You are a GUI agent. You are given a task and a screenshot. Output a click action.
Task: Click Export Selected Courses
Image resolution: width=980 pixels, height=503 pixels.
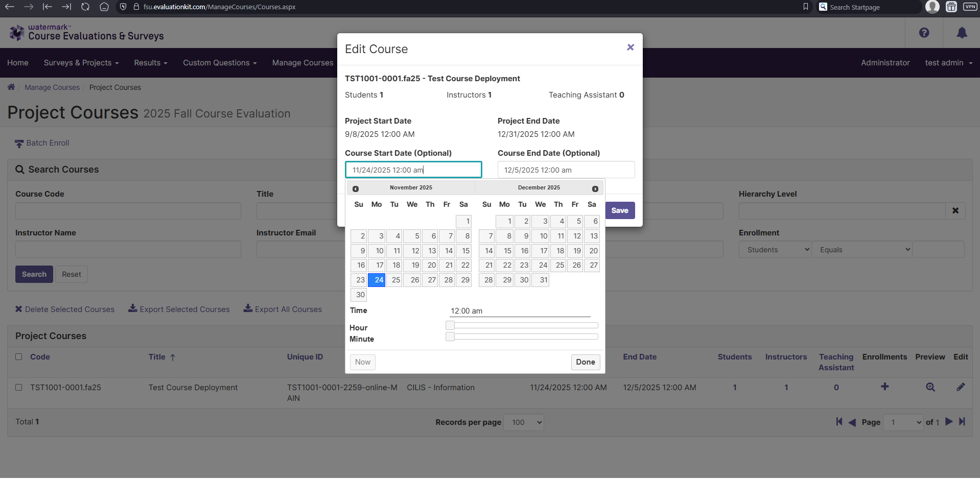[179, 309]
